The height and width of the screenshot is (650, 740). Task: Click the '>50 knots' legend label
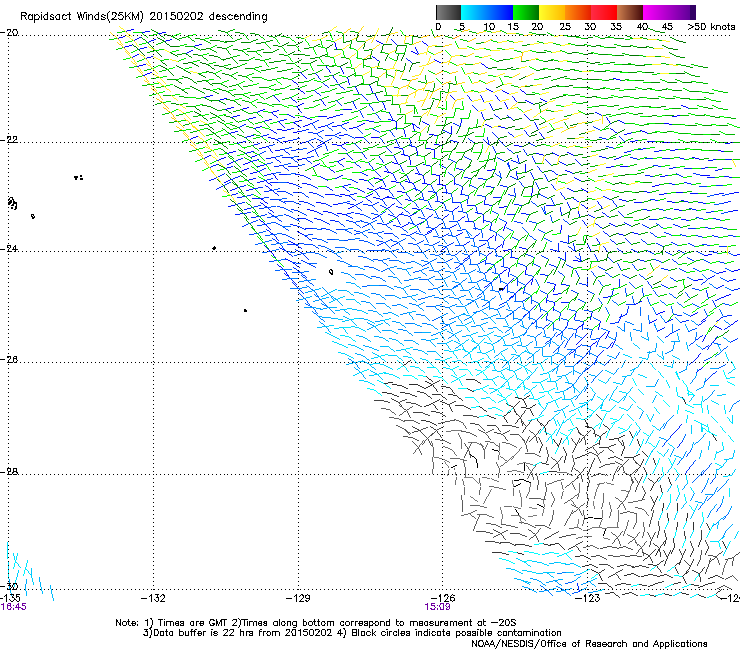[711, 26]
